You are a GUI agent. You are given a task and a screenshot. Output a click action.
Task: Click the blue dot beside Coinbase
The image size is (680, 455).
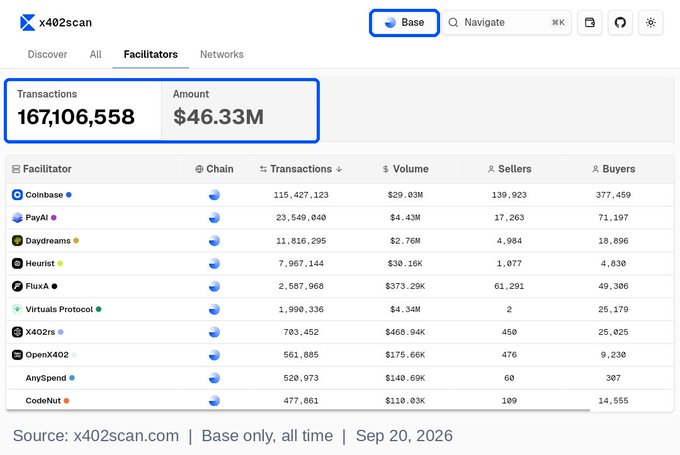[69, 195]
